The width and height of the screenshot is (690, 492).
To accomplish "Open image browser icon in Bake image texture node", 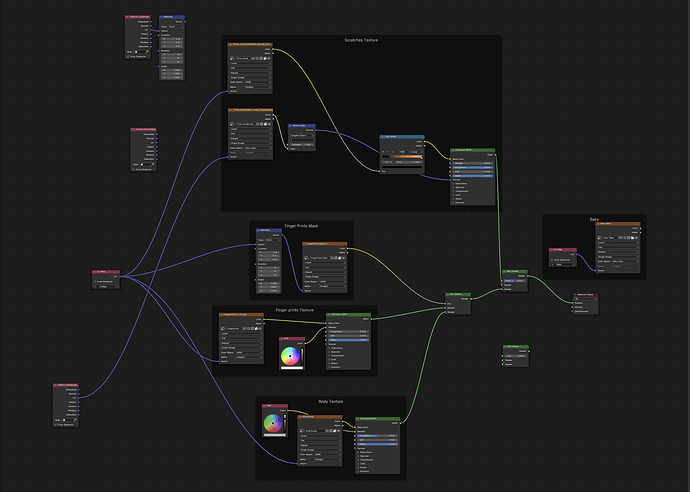I will [600, 238].
